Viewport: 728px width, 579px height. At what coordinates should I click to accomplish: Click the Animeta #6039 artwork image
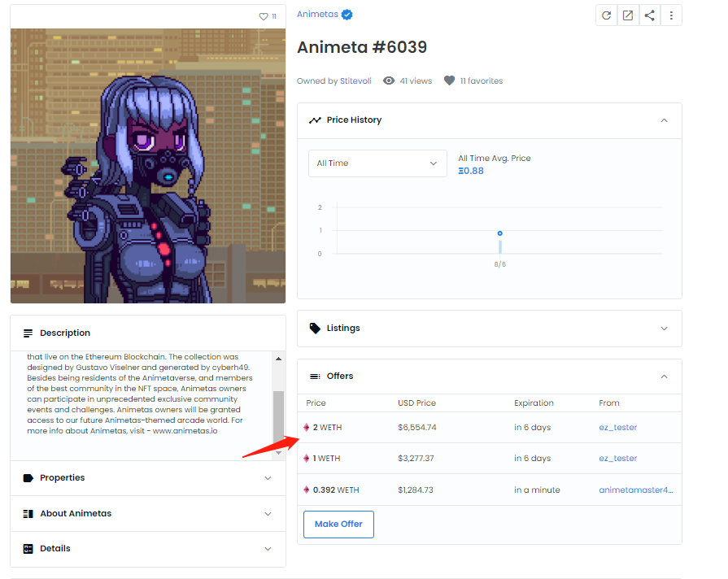[x=148, y=166]
